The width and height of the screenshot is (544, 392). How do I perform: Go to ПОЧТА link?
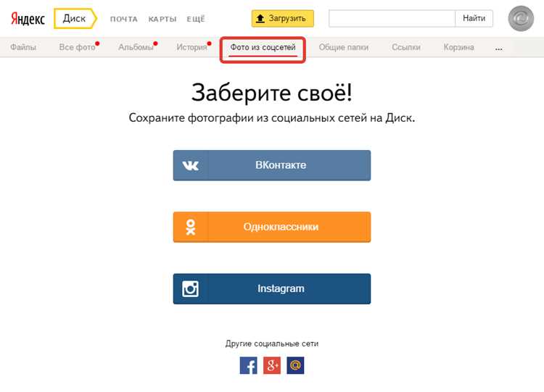124,19
